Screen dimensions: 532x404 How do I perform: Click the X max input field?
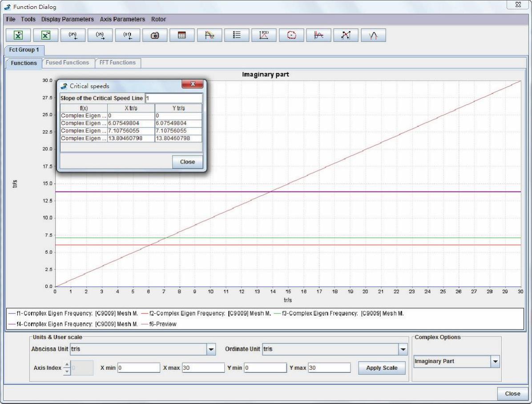(203, 368)
